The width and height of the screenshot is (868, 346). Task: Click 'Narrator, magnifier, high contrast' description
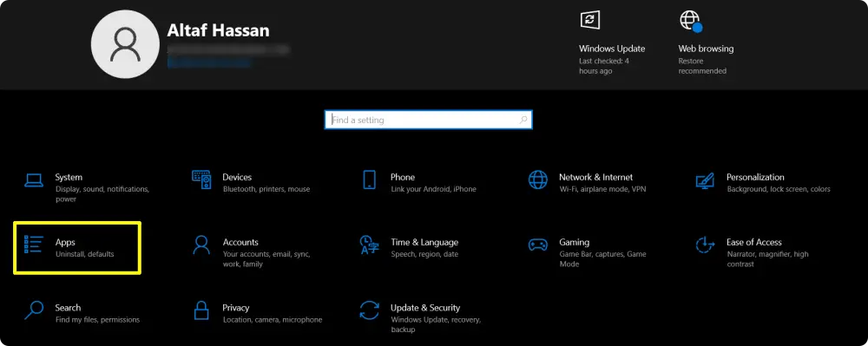[767, 259]
